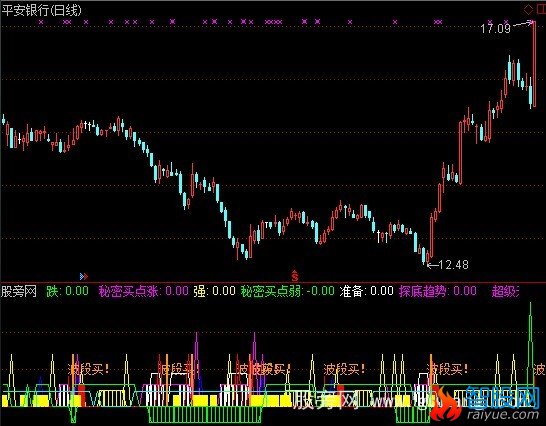Click the 探底趋势: 0.00 indicator label
The width and height of the screenshot is (546, 426).
(x=438, y=291)
